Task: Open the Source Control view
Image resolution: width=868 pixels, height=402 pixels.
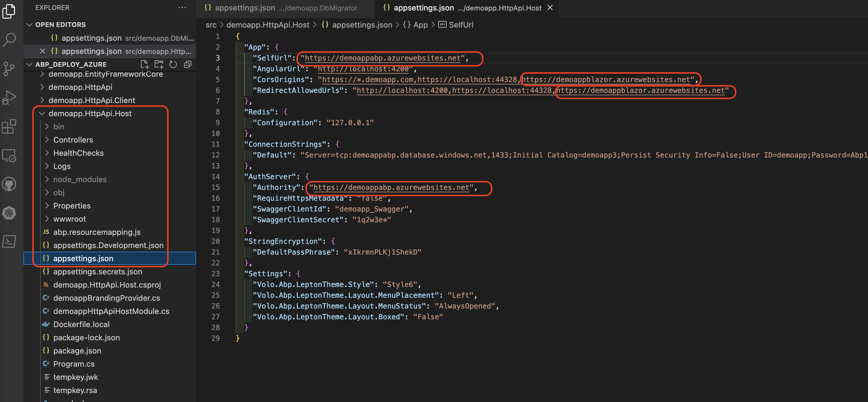Action: [9, 69]
